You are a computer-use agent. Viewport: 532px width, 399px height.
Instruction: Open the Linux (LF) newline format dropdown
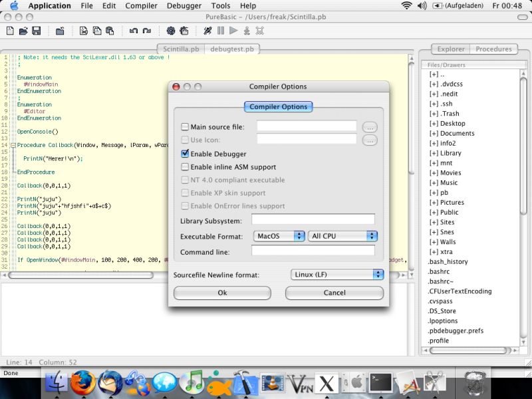tap(337, 275)
